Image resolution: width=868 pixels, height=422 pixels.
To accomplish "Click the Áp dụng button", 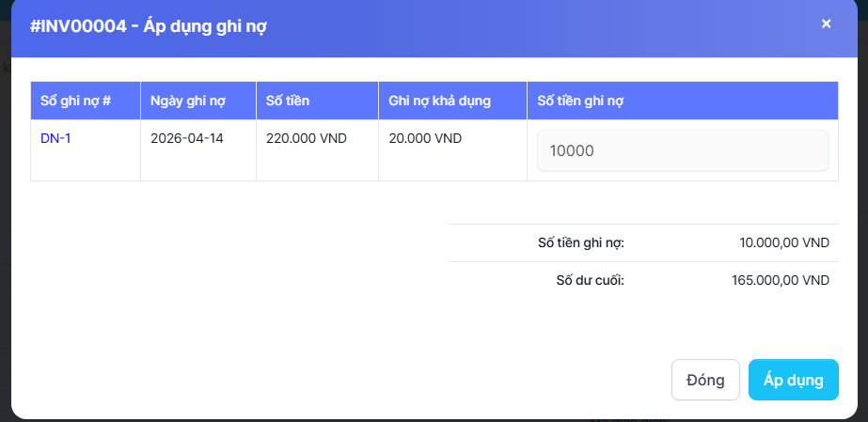I will tap(793, 380).
